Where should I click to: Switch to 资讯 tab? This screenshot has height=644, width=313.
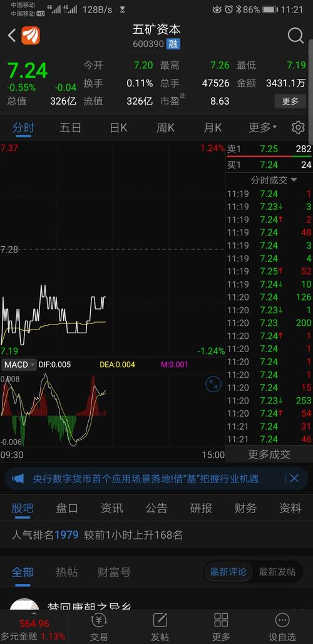point(111,509)
